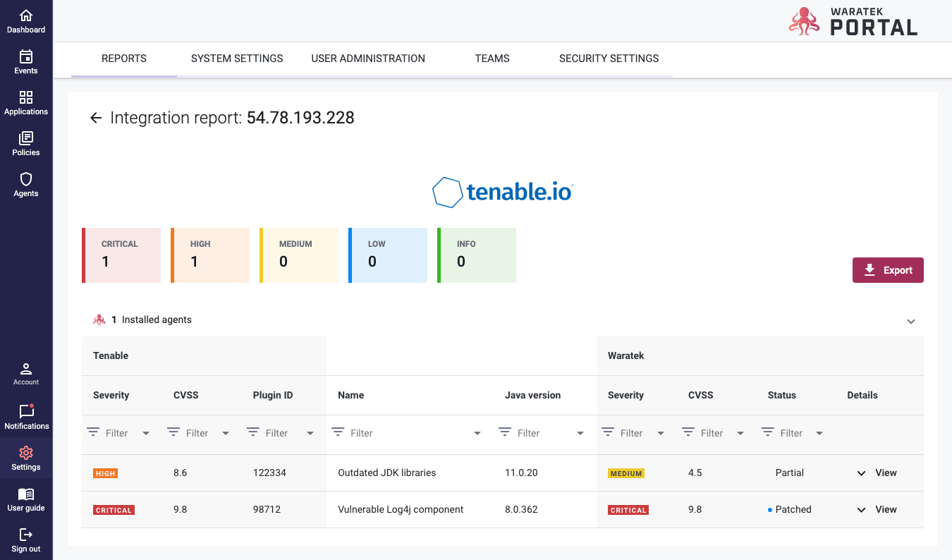Click filter icon under Status column
Viewport: 952px width, 560px height.
point(768,432)
